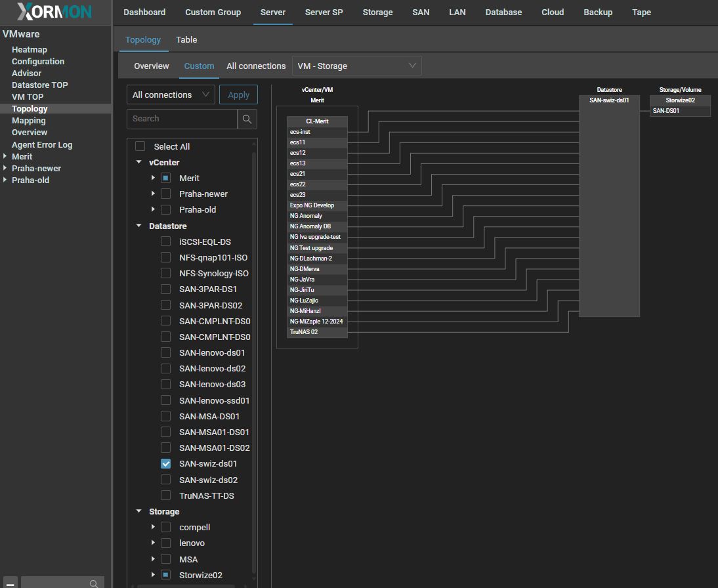Expand the Storwize02 storage node arrow
Image resolution: width=718 pixels, height=588 pixels.
(153, 575)
